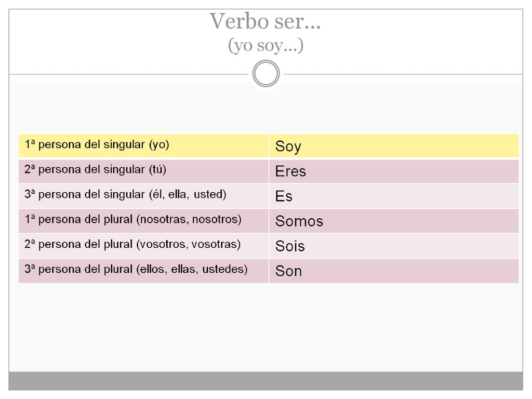The width and height of the screenshot is (532, 399).
Task: Click the 'Es' conjugation cell
Action: click(394, 196)
